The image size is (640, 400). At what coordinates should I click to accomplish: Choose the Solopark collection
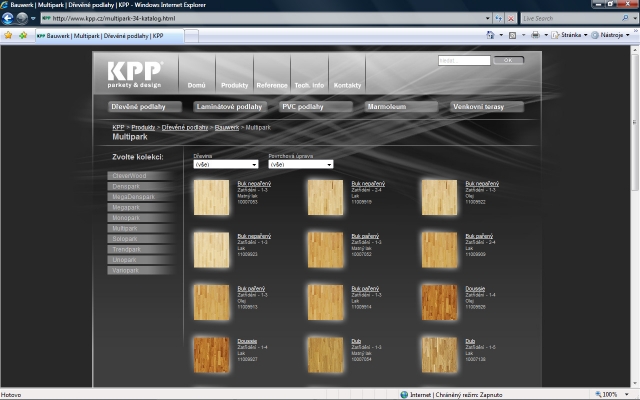pos(140,239)
